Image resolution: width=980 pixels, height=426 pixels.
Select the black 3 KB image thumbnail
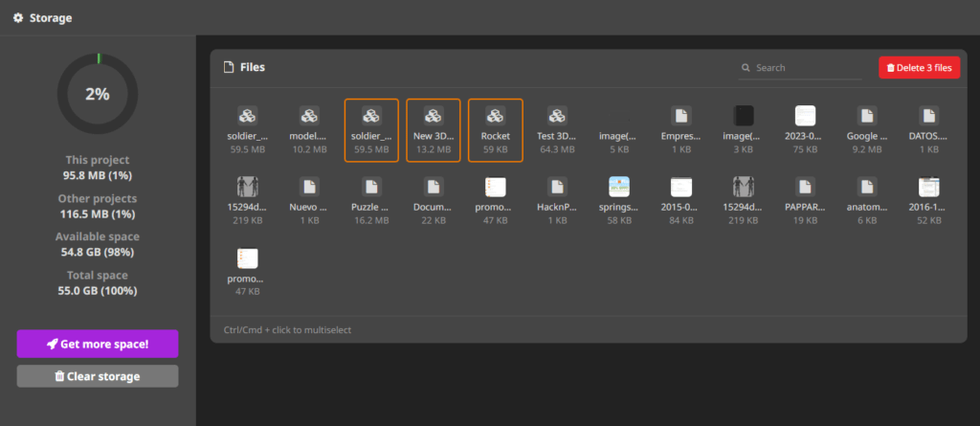[x=743, y=117]
